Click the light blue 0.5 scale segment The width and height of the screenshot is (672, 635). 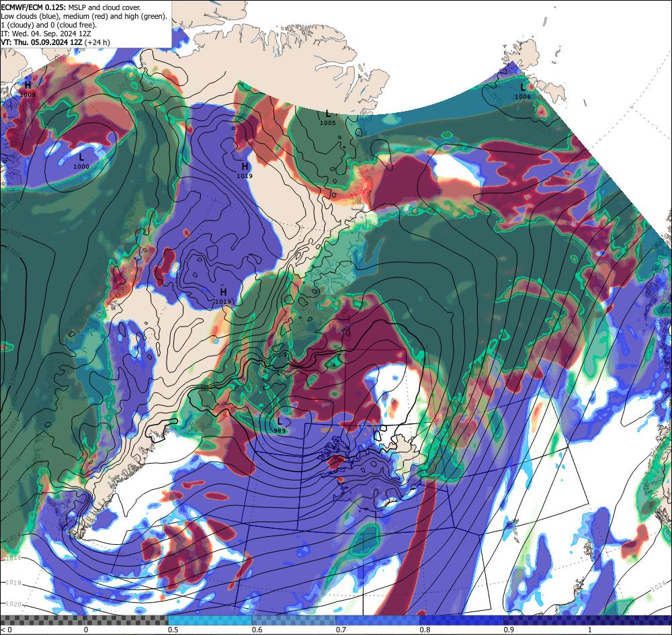[210, 620]
